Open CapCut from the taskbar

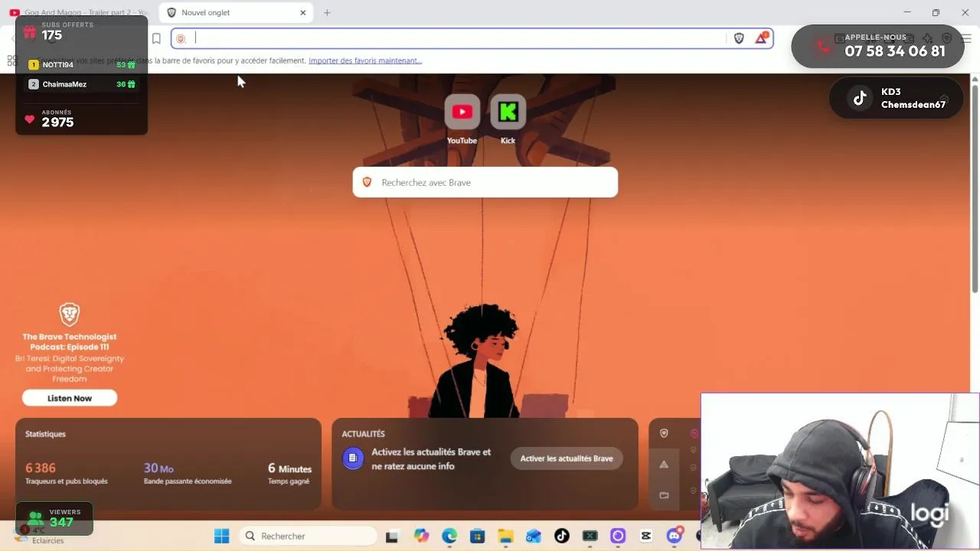[x=646, y=536]
